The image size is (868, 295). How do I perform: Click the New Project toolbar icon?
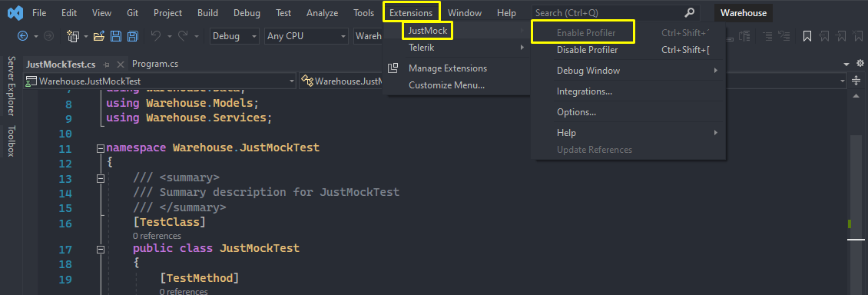coord(73,36)
